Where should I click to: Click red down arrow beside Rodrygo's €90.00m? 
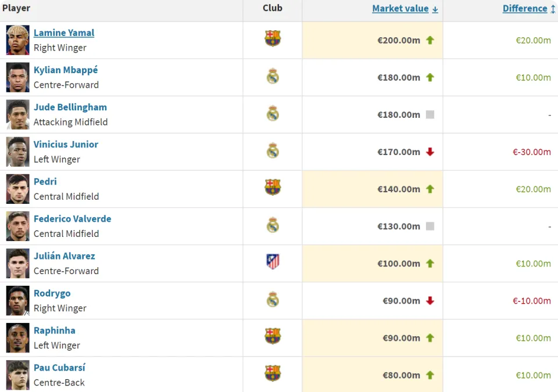click(x=430, y=301)
